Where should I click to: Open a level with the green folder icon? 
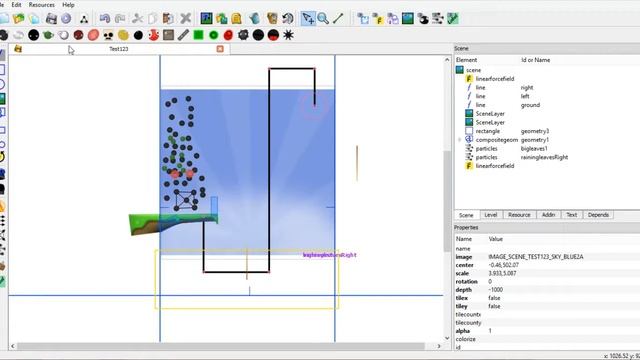(x=19, y=18)
